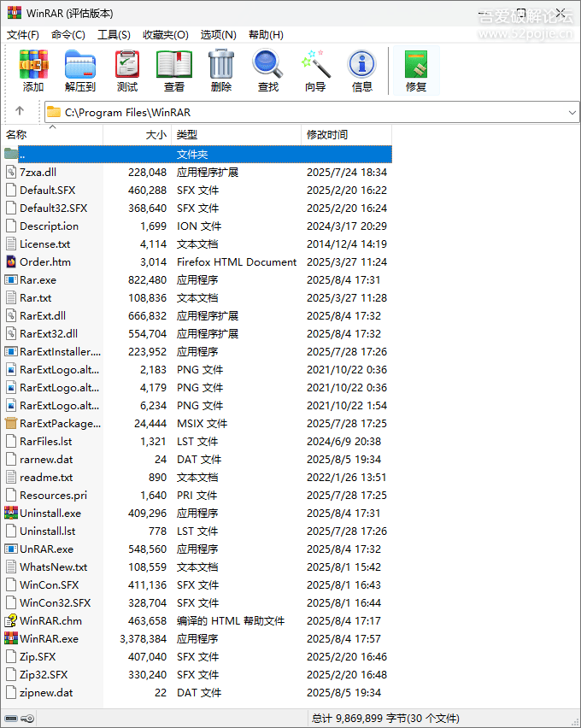This screenshot has width=581, height=728.
Task: Open the File (文件) menu
Action: 23,34
